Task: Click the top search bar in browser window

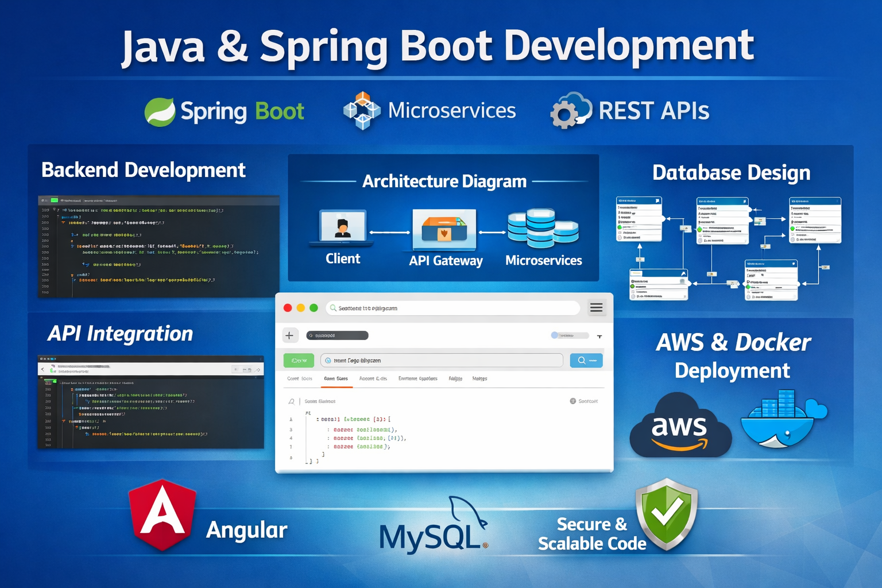Action: click(452, 308)
